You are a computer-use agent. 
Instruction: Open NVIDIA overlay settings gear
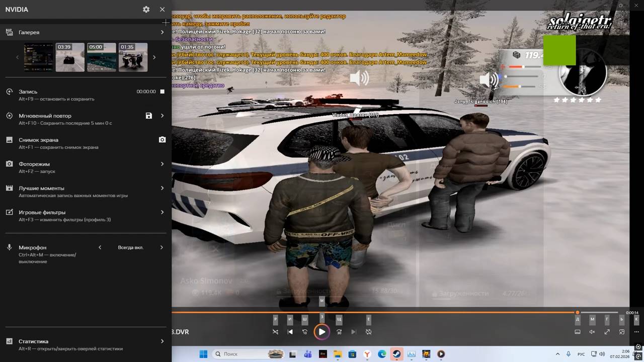tap(146, 10)
